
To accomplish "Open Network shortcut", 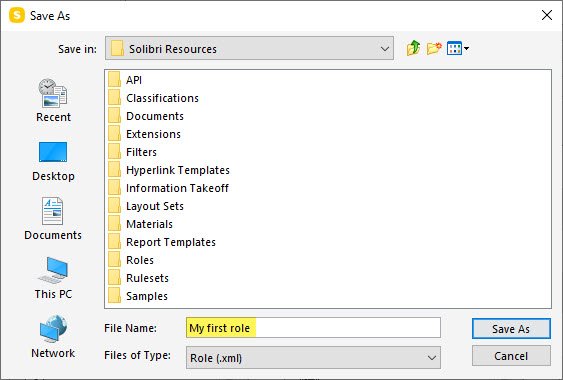I will click(x=53, y=337).
